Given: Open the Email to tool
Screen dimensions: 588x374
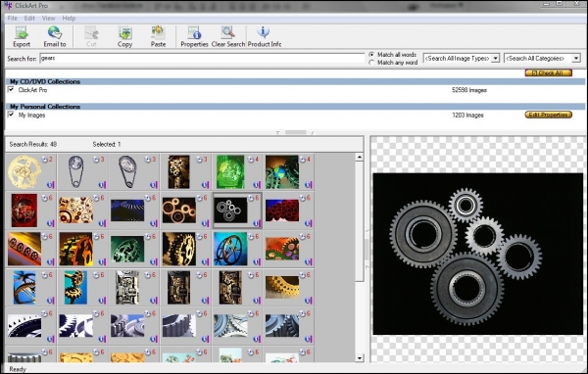Looking at the screenshot, I should [55, 36].
